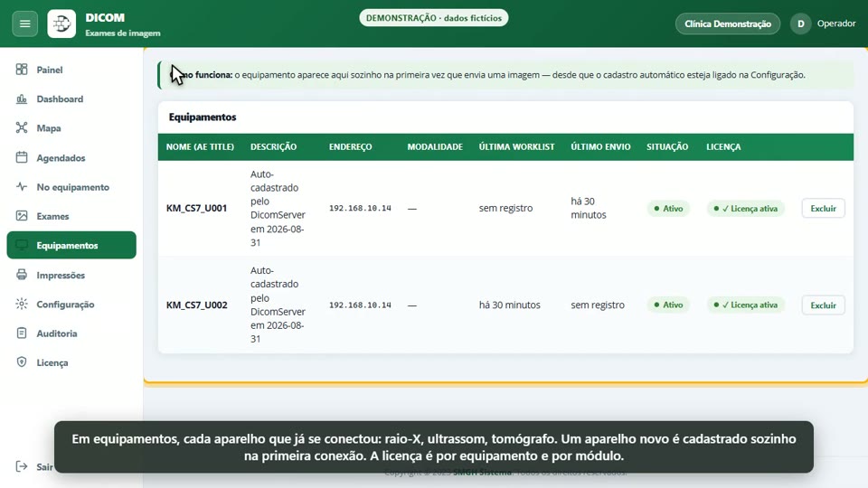868x488 pixels.
Task: Select the Equipamentos sidebar item
Action: tap(71, 245)
